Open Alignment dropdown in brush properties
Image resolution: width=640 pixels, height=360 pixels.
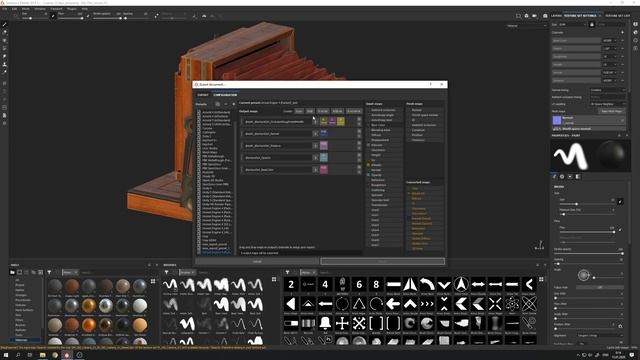600,336
